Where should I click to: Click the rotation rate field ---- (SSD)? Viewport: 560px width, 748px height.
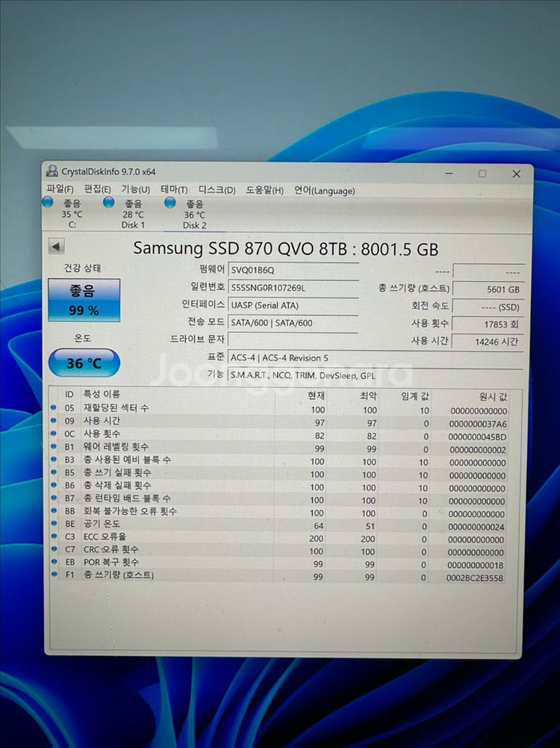pyautogui.click(x=488, y=306)
